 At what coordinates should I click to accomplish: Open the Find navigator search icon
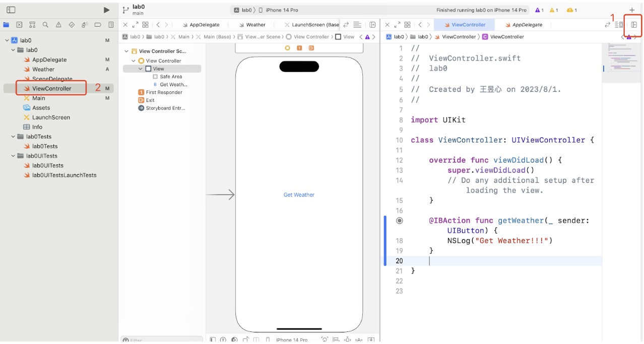(x=45, y=25)
